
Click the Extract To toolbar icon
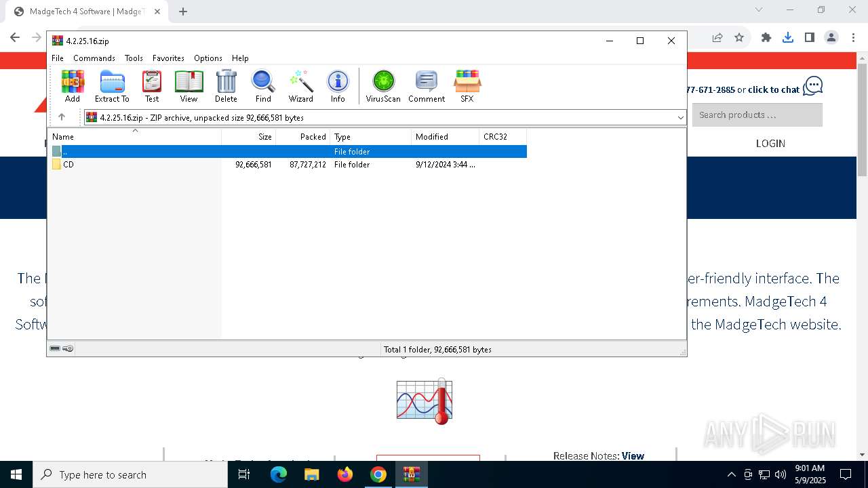[x=112, y=86]
